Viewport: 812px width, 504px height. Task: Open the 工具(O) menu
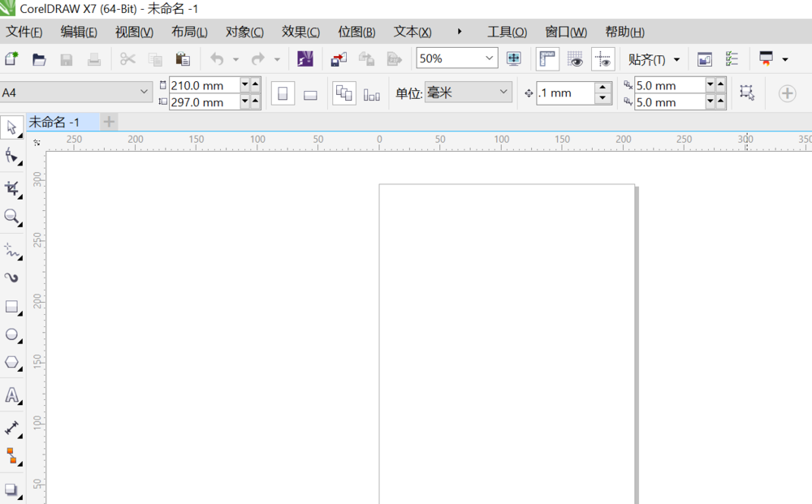coord(507,32)
